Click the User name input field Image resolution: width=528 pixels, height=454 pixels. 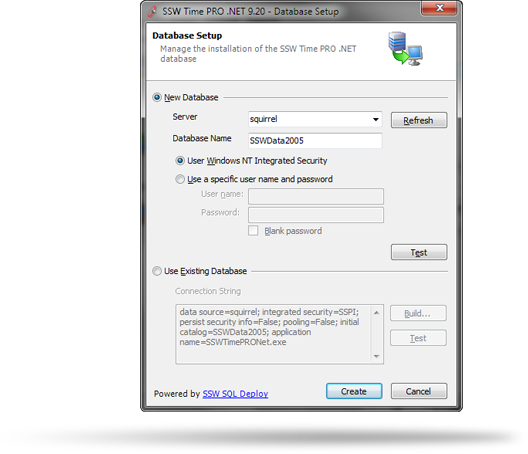tap(316, 196)
